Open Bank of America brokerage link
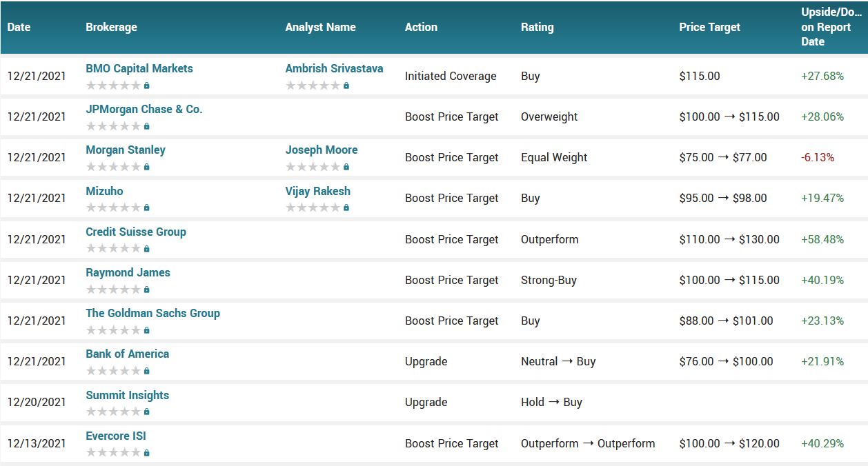The height and width of the screenshot is (466, 868). [128, 354]
